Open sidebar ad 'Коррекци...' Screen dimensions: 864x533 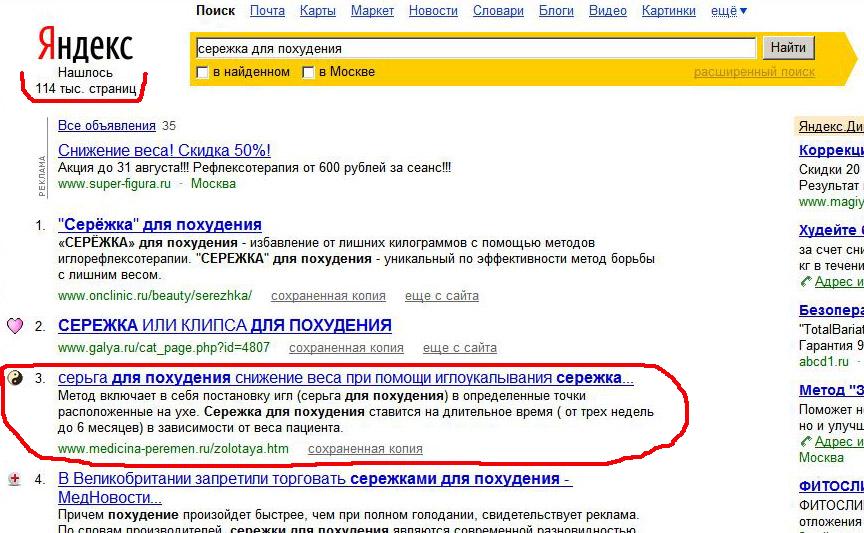pyautogui.click(x=831, y=150)
